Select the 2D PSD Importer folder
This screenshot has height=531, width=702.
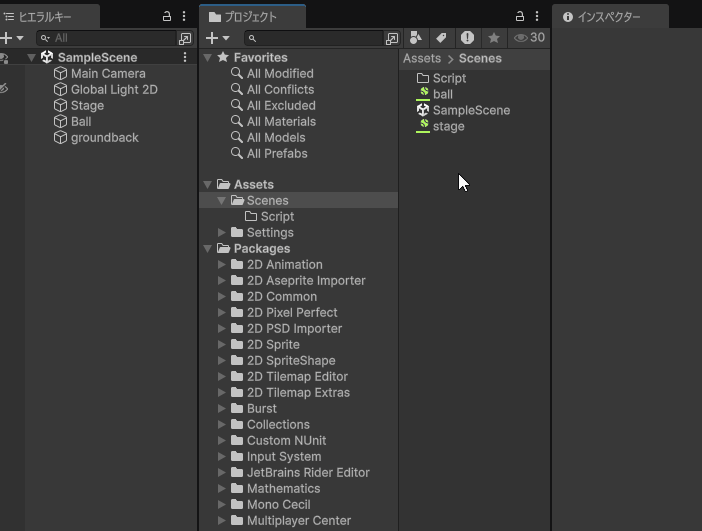[x=294, y=329]
